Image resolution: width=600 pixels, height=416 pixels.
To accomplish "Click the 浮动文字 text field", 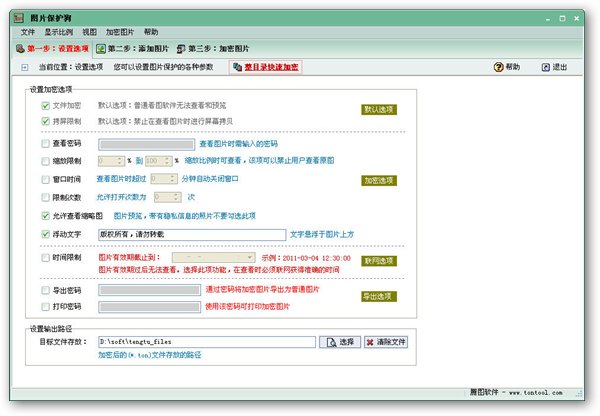I will click(x=192, y=235).
